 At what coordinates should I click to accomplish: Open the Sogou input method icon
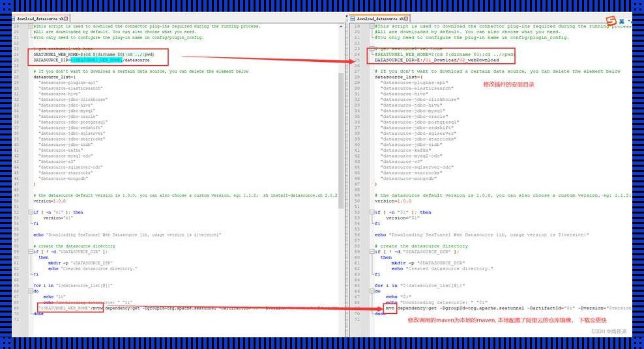pos(611,21)
